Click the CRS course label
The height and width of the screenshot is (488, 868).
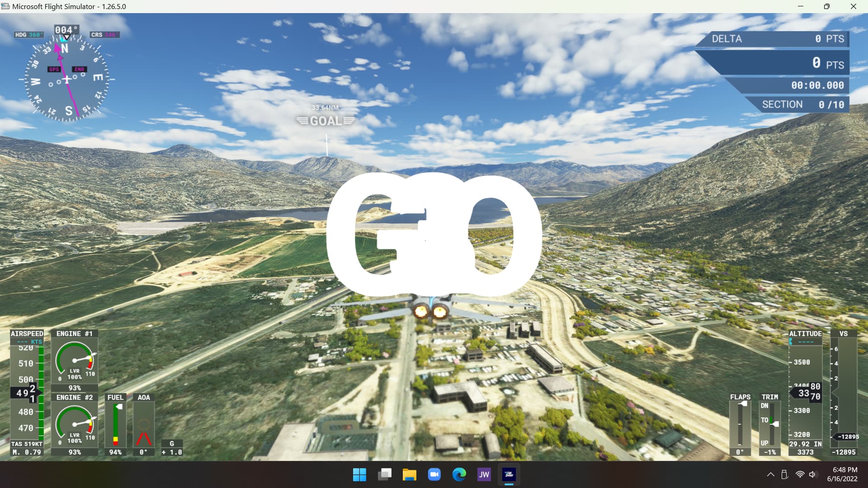pyautogui.click(x=104, y=35)
